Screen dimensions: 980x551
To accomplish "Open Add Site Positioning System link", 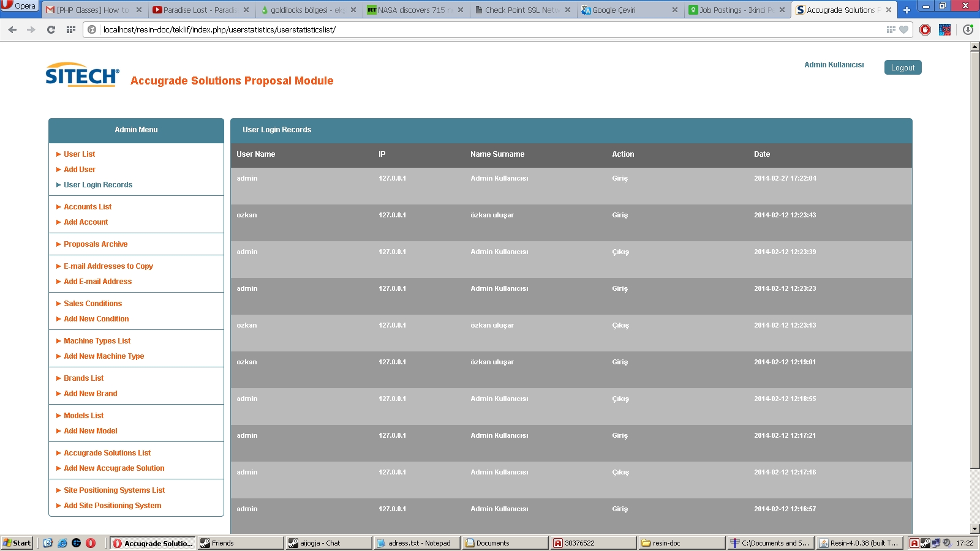I will point(112,506).
